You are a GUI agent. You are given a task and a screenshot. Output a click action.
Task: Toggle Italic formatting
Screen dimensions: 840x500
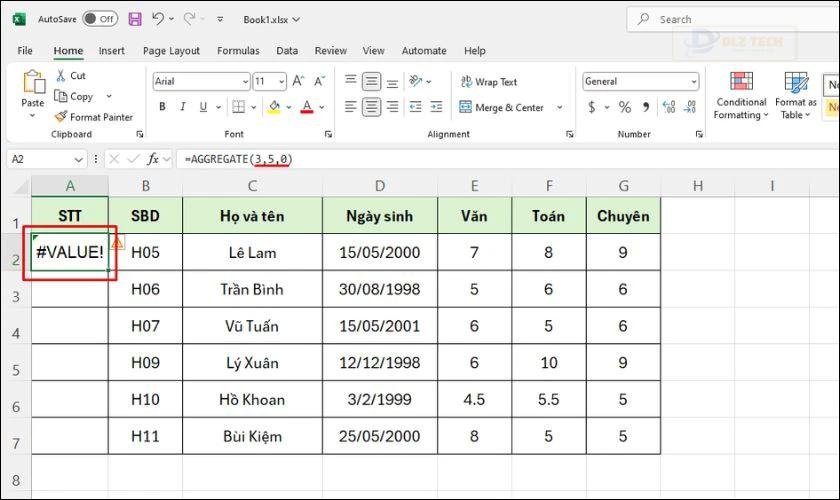pos(183,107)
